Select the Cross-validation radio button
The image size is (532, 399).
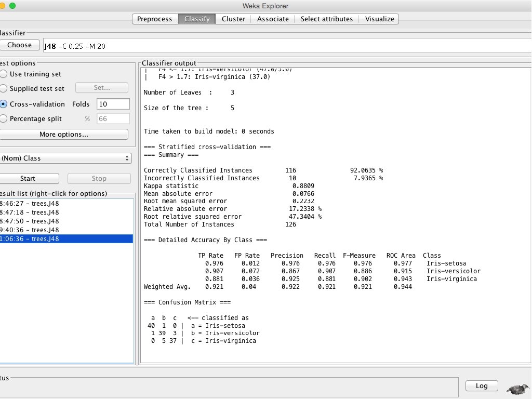[4, 104]
